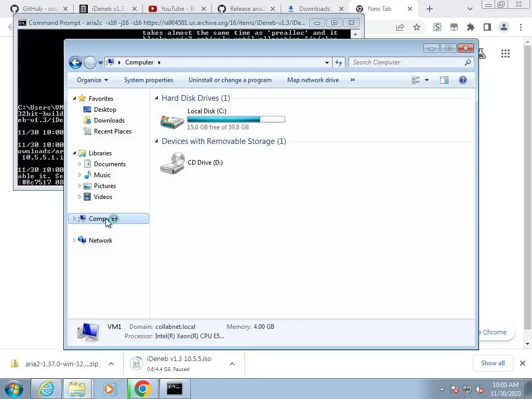
Task: Open Windows Media Player taskbar icon
Action: (x=109, y=389)
